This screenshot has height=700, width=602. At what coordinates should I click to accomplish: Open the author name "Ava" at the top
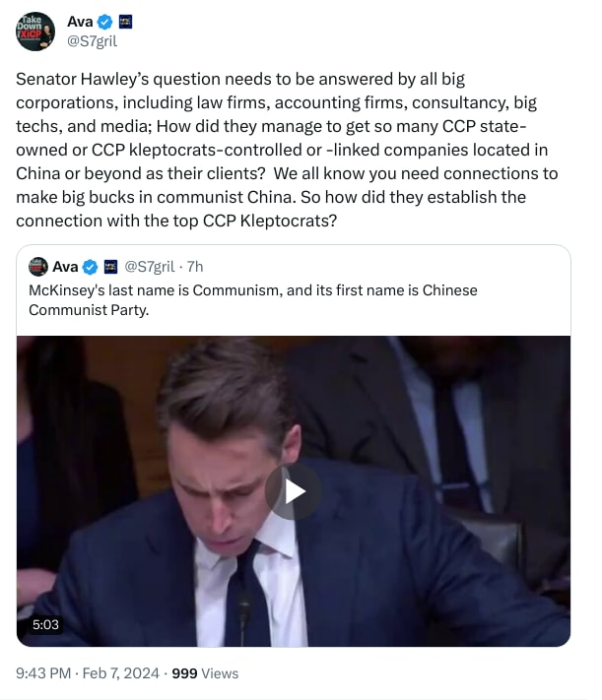(x=80, y=22)
